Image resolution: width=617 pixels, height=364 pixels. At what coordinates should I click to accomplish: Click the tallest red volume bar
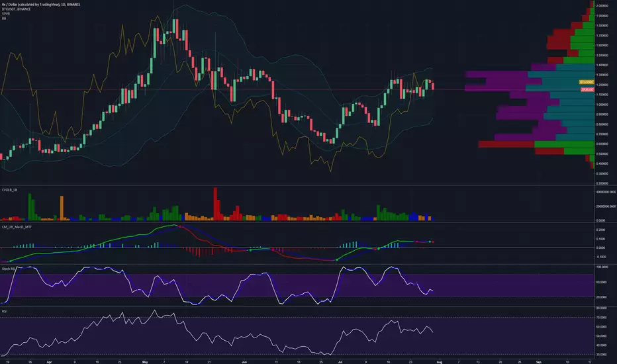[x=215, y=204]
